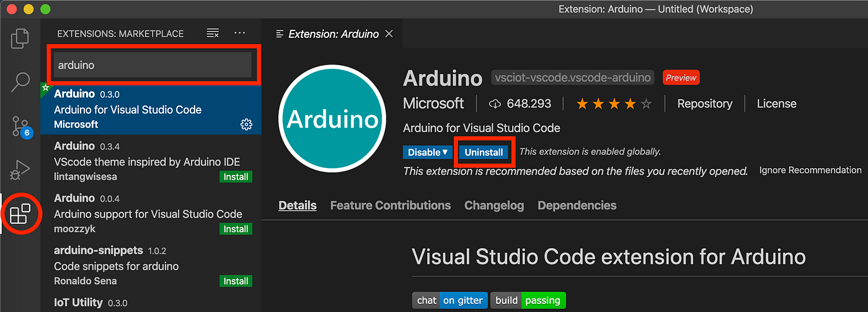Click Ignore Recommendation
This screenshot has width=868, height=312.
(x=810, y=170)
